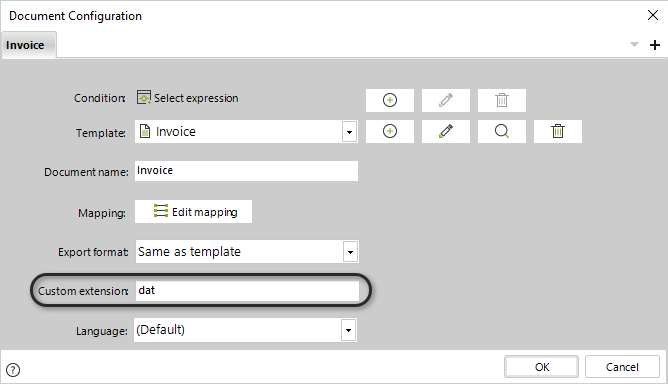Screen dimensions: 668x384
Task: Add a new condition with plus icon
Action: (390, 100)
